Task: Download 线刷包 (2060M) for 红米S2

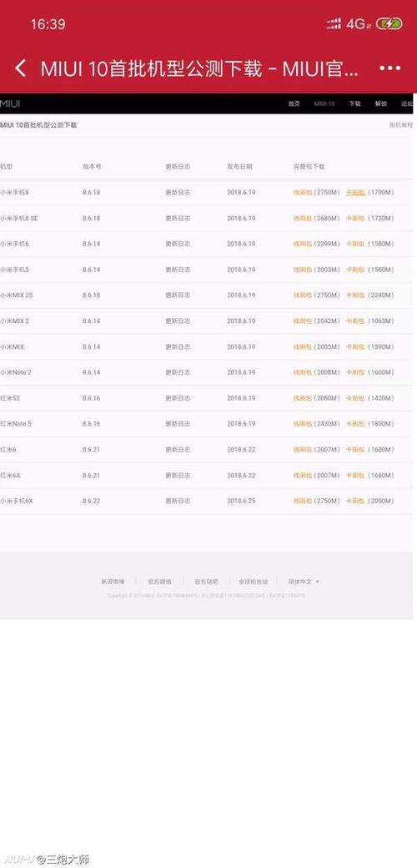Action: (x=302, y=398)
